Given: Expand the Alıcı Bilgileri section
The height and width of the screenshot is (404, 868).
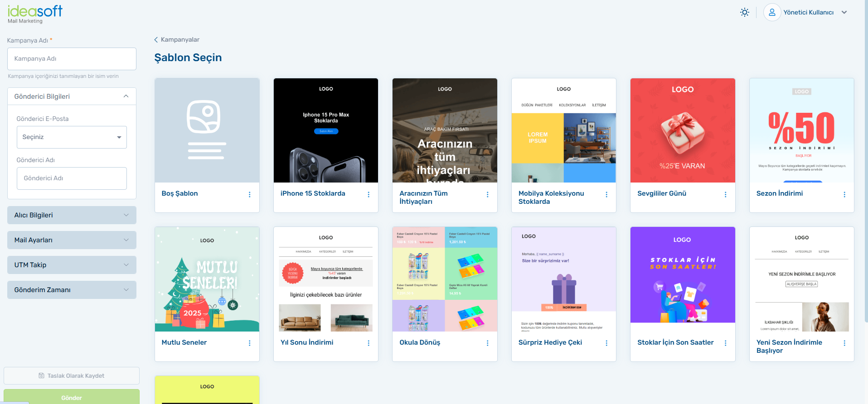Looking at the screenshot, I should (72, 215).
